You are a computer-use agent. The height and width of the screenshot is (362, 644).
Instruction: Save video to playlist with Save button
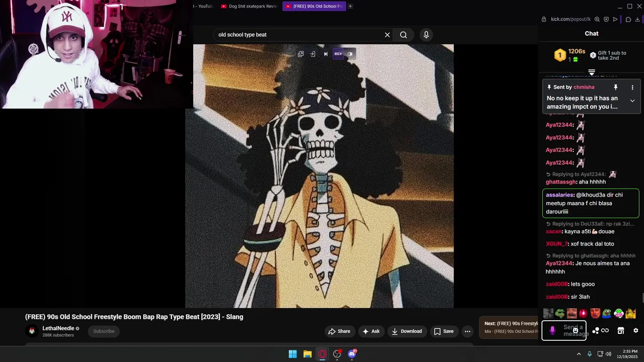(x=444, y=331)
